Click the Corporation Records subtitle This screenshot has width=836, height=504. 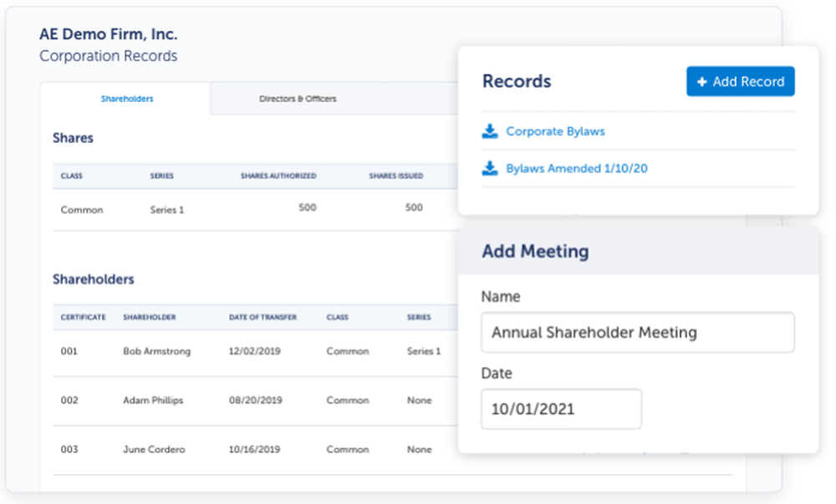coord(108,56)
